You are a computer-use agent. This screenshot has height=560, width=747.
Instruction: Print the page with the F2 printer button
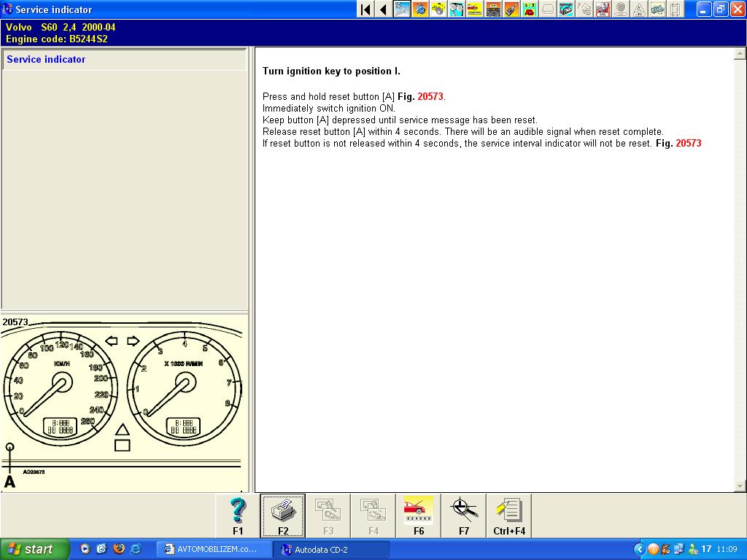[283, 516]
